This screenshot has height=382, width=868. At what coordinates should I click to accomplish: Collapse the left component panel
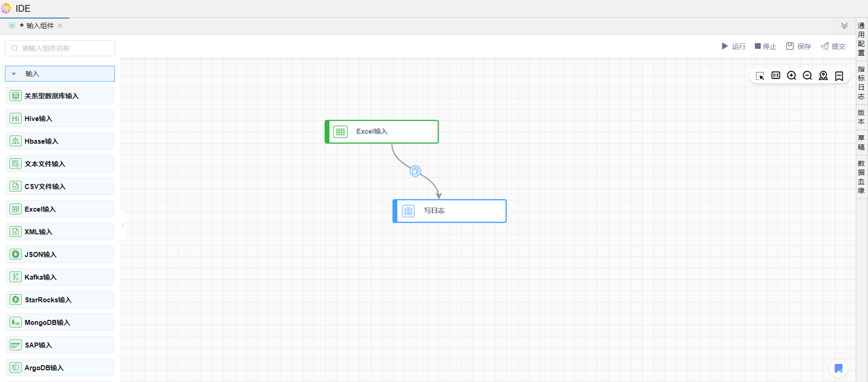click(123, 225)
